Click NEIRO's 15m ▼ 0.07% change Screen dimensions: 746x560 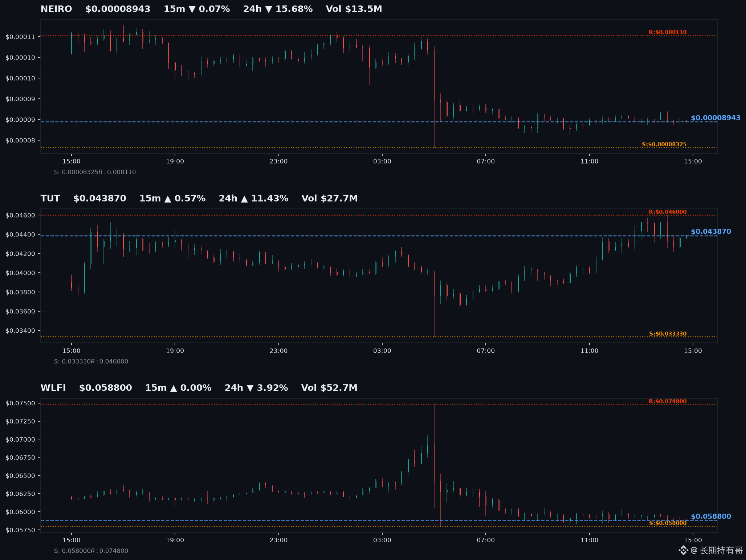197,9
